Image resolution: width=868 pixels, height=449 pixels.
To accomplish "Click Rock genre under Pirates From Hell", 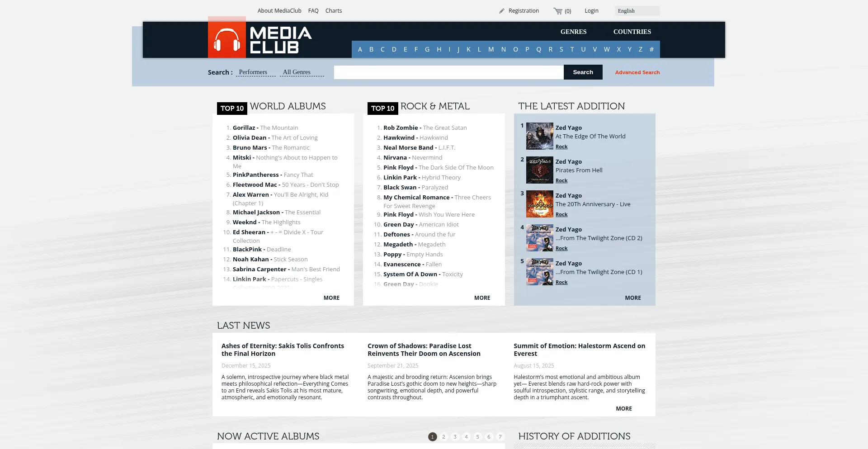I will point(561,180).
